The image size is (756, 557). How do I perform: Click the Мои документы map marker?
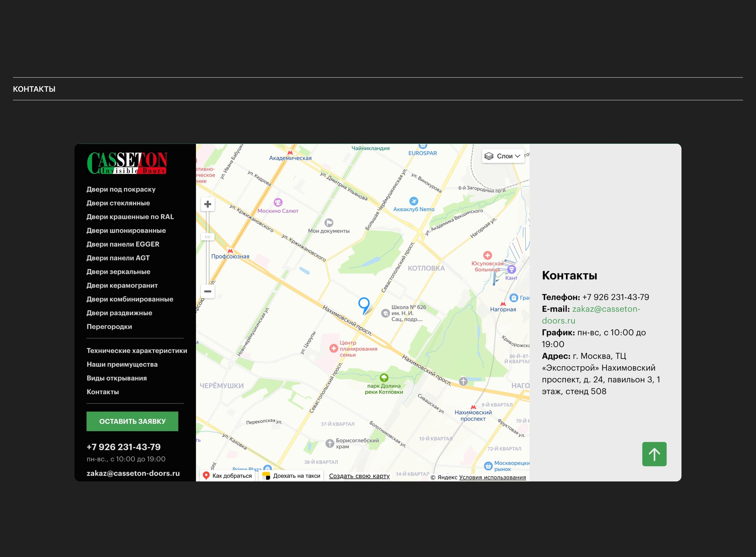coord(329,223)
